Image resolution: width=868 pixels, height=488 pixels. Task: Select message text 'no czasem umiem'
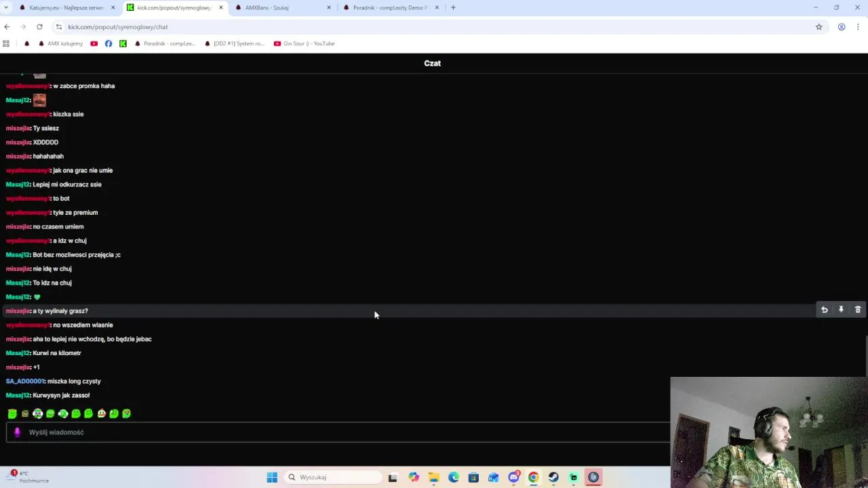point(58,226)
